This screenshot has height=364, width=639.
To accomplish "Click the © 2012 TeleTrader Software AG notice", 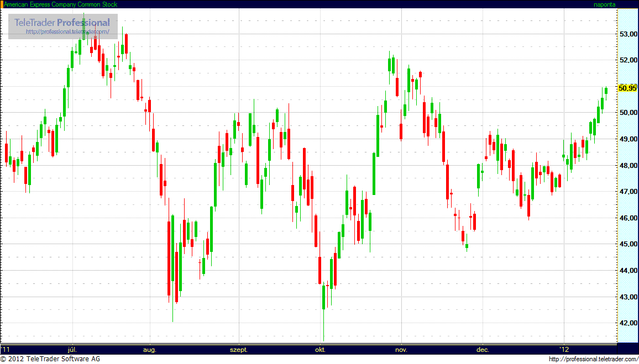I will [50, 359].
